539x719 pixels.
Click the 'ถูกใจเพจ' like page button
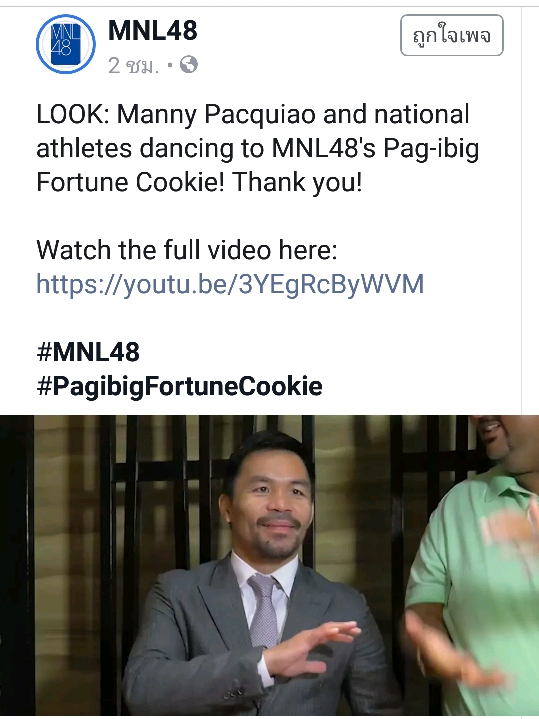(452, 35)
